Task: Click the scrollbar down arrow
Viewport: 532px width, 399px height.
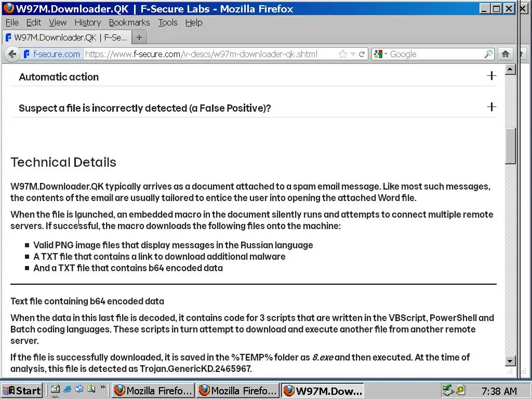Action: click(x=510, y=361)
